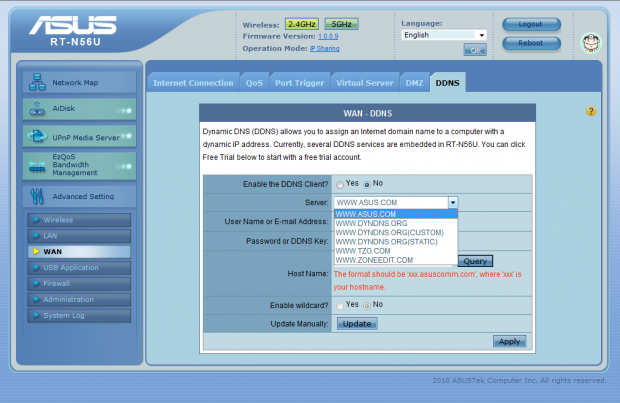Click the Logout button
This screenshot has width=620, height=403.
tap(531, 24)
